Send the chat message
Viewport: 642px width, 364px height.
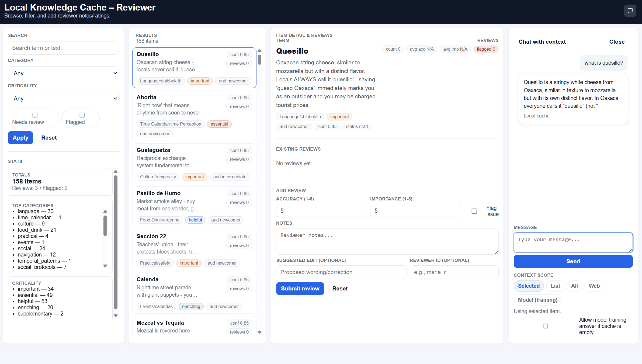coord(573,261)
